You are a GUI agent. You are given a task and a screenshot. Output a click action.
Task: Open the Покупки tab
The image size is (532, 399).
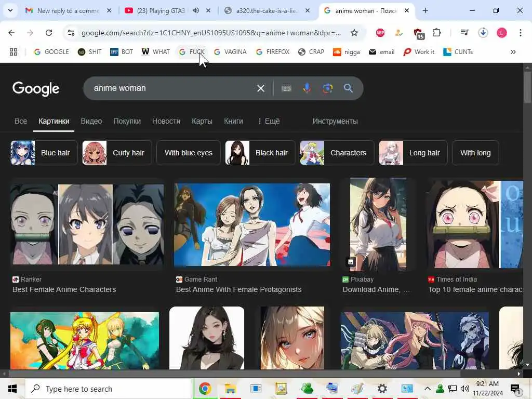127,121
